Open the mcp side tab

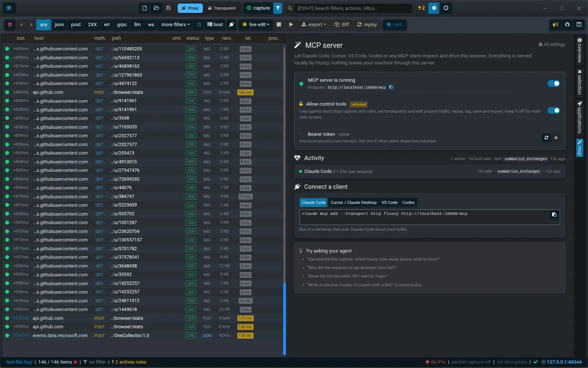point(580,148)
